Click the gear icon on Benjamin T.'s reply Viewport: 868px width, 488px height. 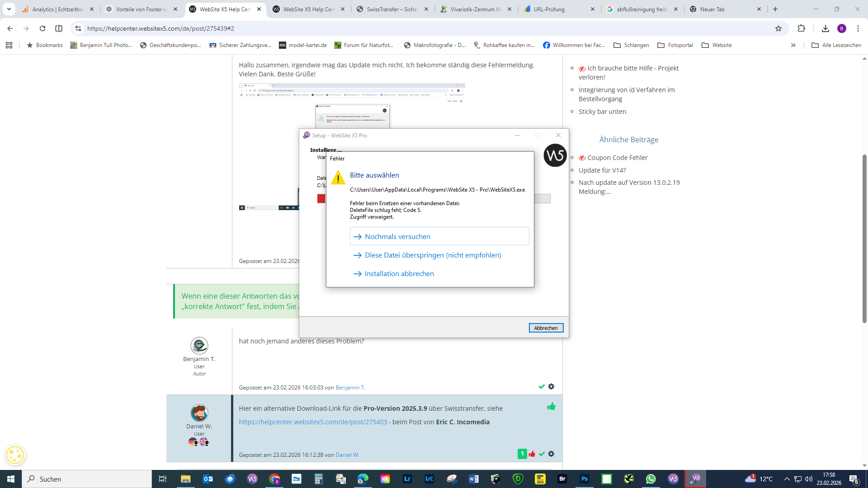click(x=551, y=387)
